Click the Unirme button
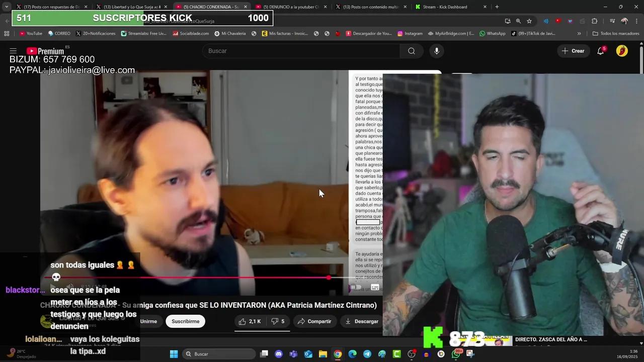Image resolution: width=644 pixels, height=362 pixels. click(148, 321)
